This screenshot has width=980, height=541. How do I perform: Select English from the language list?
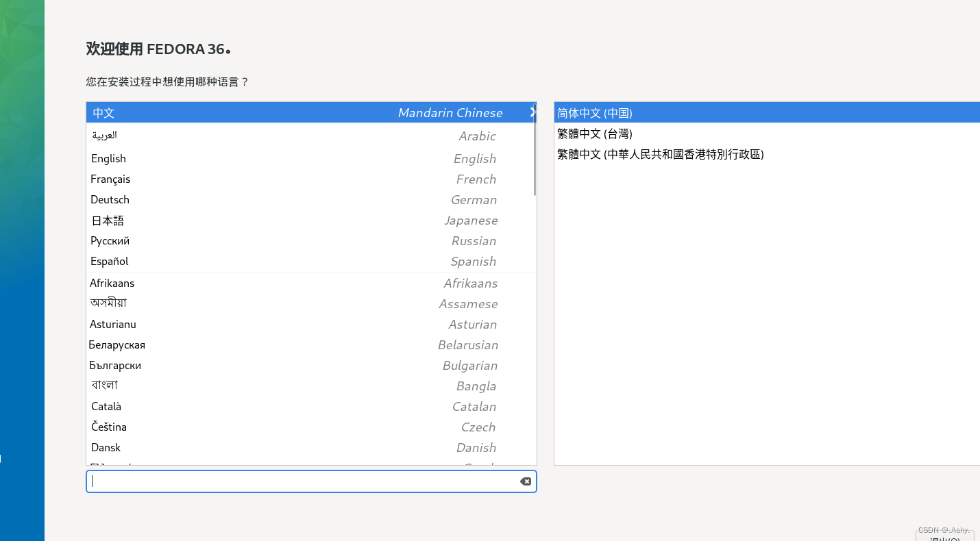coord(311,158)
